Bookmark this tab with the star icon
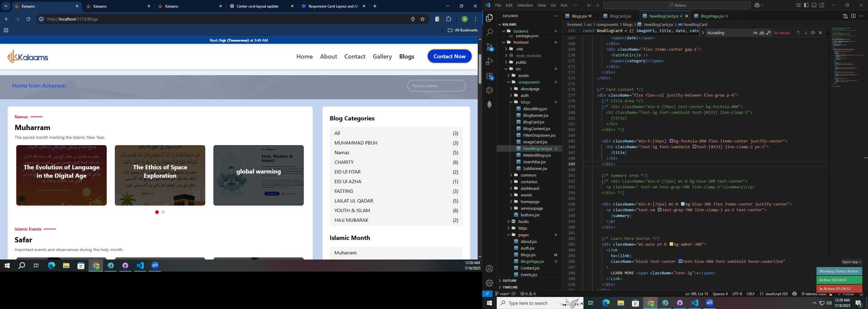Image resolution: width=868 pixels, height=309 pixels. click(423, 19)
